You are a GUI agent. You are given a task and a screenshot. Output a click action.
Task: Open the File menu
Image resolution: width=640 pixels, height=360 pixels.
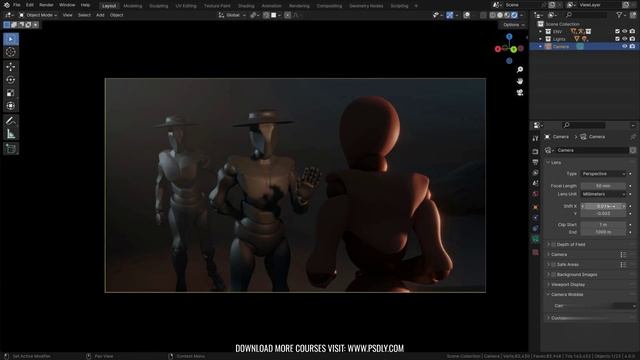coord(17,5)
